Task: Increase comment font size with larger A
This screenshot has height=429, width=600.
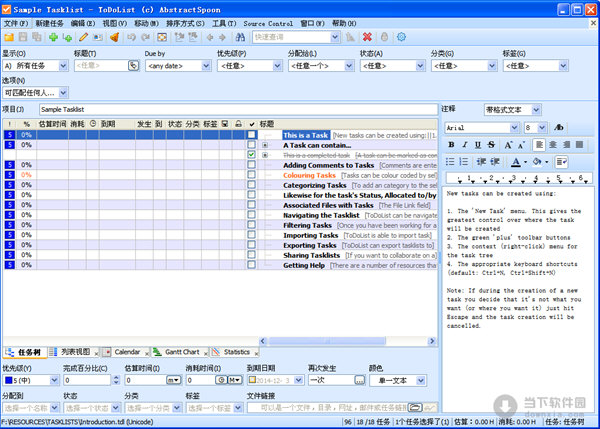Action: (508, 145)
